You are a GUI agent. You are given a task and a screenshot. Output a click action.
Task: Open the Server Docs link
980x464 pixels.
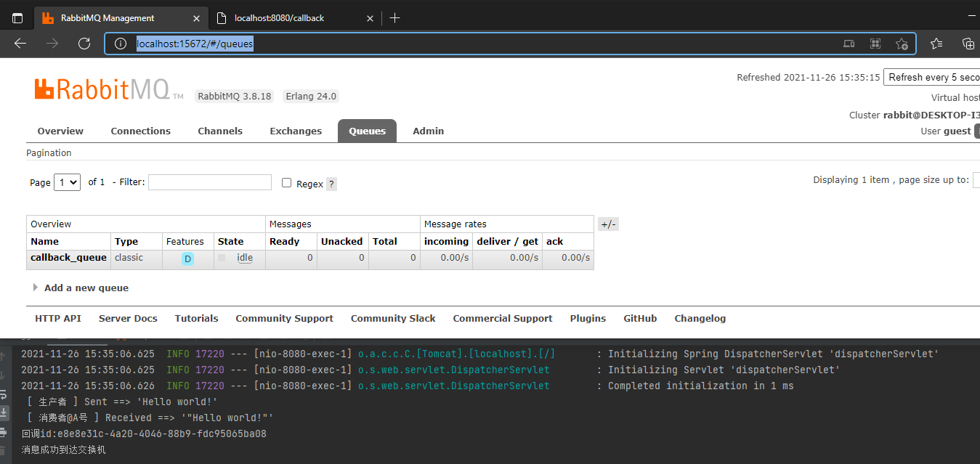click(x=128, y=318)
